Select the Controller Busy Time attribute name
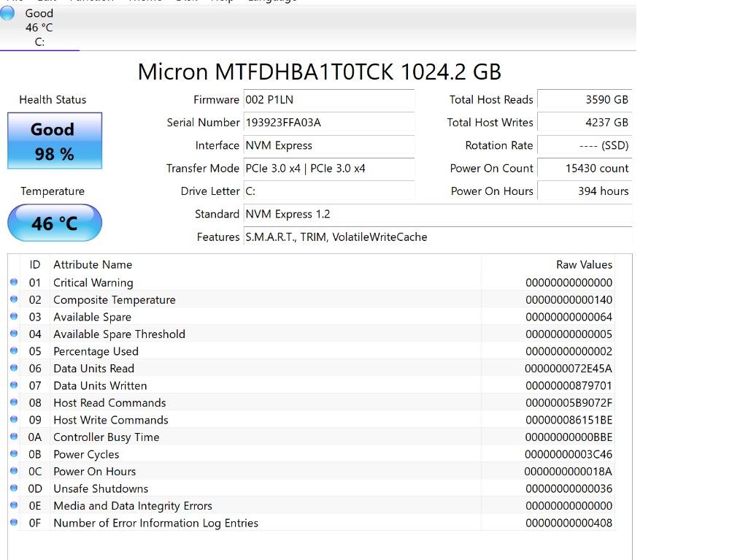The image size is (732, 560). click(106, 437)
